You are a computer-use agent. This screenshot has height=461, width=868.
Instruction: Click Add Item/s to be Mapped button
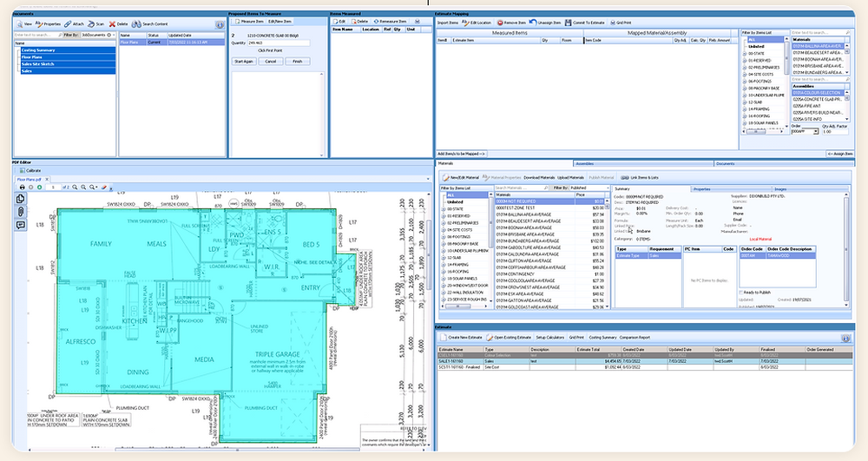(x=461, y=154)
